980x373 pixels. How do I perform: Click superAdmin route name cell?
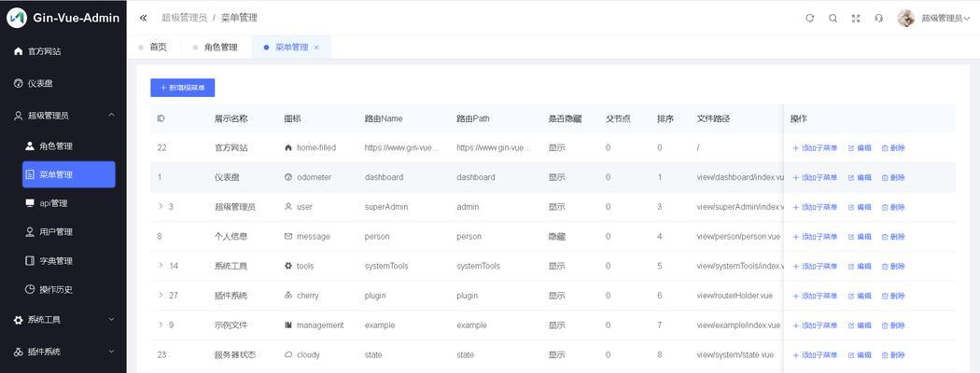click(x=386, y=207)
